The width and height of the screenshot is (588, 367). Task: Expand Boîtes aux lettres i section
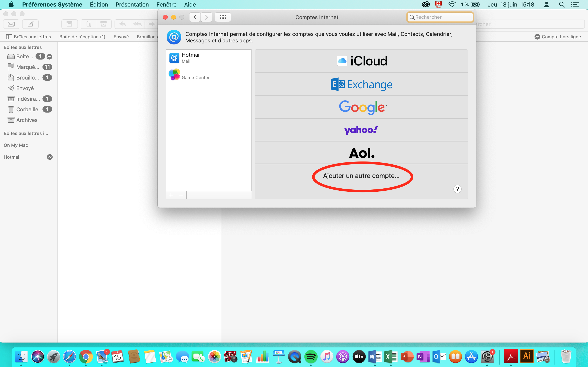(26, 134)
